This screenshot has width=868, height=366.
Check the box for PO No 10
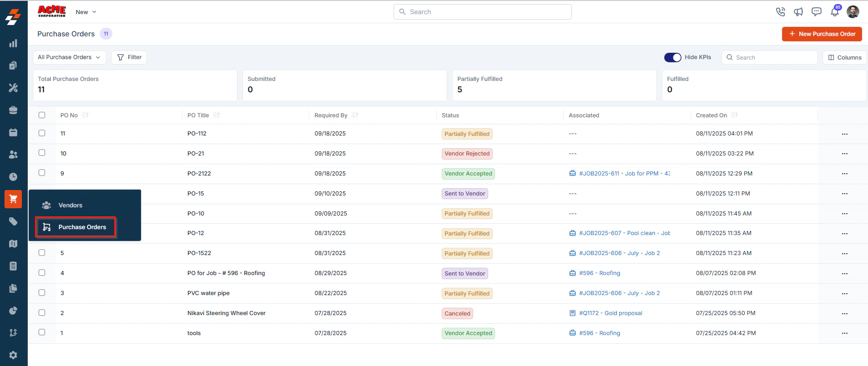coord(42,153)
